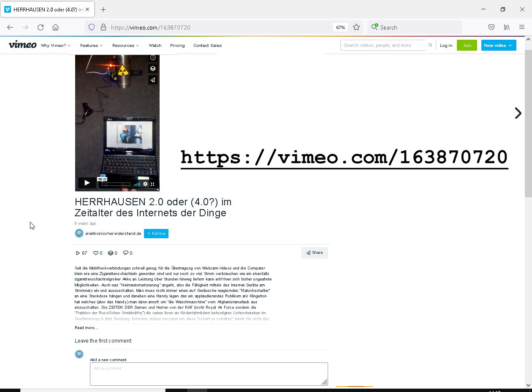Like the video with heart icon
This screenshot has width=532, height=392.
click(x=96, y=253)
